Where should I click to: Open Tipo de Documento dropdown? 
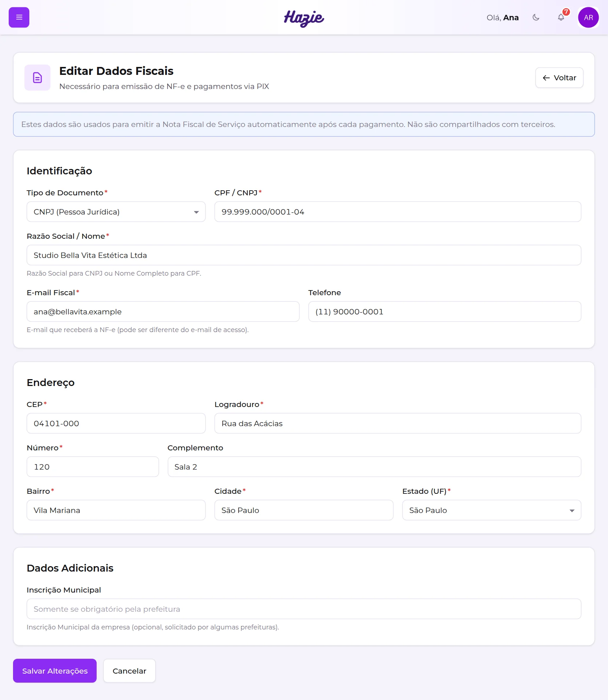coord(116,212)
